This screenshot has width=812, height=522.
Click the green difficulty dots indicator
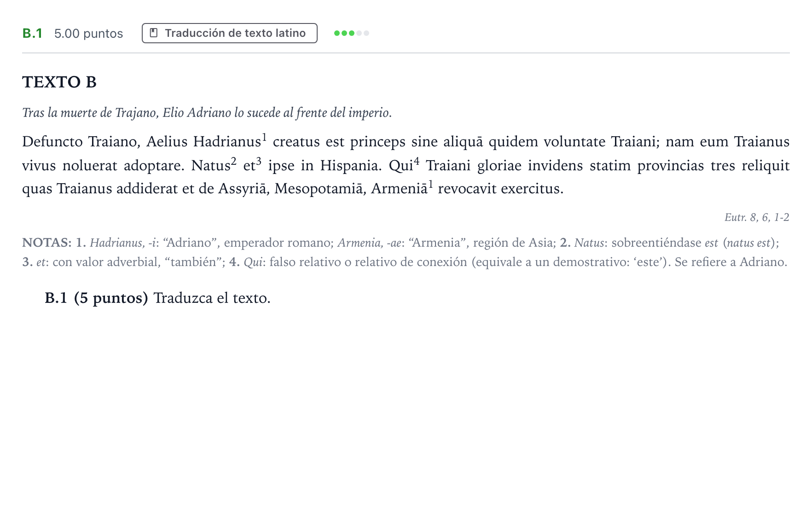(x=351, y=33)
